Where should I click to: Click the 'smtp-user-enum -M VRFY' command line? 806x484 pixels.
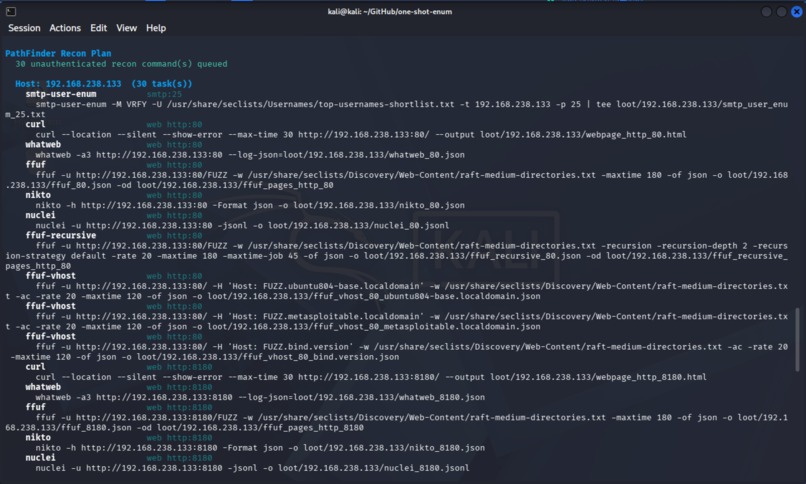tap(396, 109)
